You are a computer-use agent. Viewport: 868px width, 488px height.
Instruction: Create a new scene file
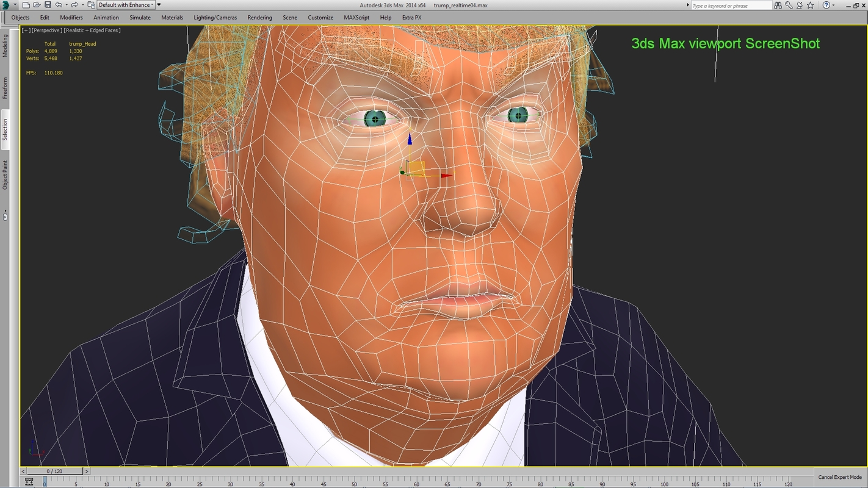pyautogui.click(x=26, y=5)
